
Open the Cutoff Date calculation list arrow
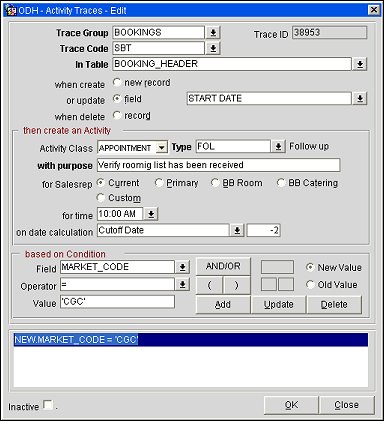[237, 230]
